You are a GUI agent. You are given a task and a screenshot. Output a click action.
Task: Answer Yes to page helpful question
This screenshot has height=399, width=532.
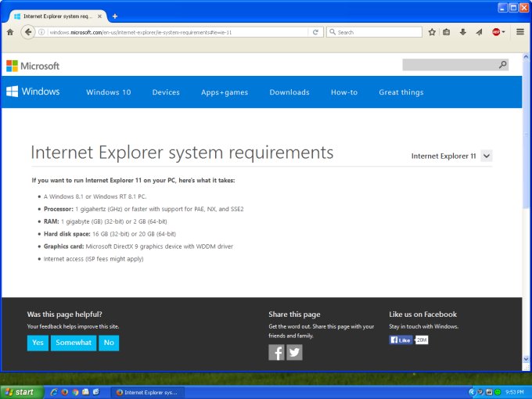38,343
